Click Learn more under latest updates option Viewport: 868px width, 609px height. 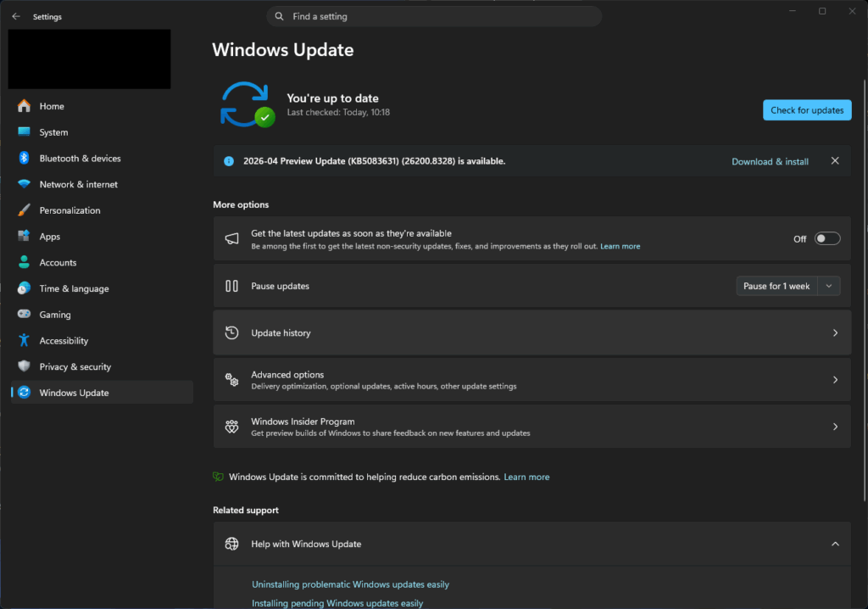(x=620, y=246)
